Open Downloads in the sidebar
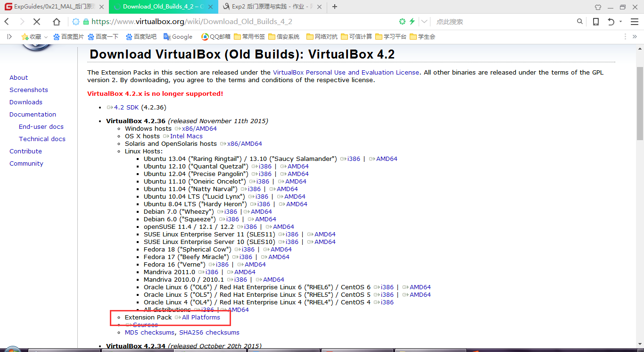 (x=26, y=102)
